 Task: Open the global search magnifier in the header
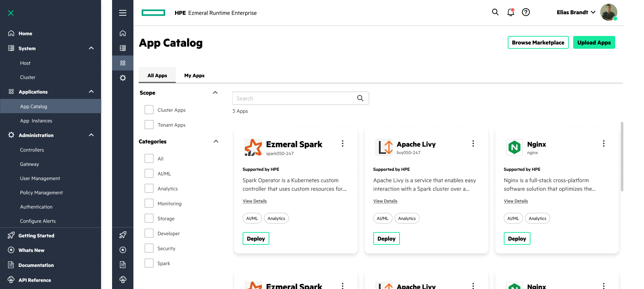click(x=495, y=12)
